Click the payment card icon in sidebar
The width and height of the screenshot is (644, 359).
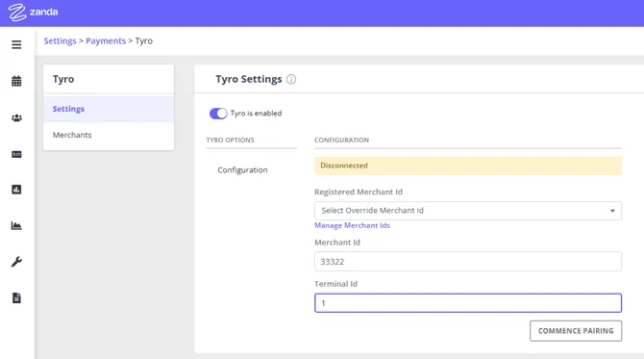tap(16, 154)
